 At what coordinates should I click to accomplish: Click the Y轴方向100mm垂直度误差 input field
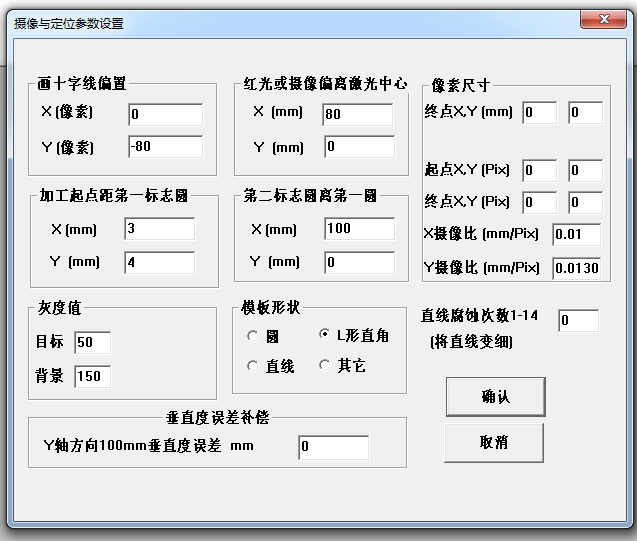[333, 446]
